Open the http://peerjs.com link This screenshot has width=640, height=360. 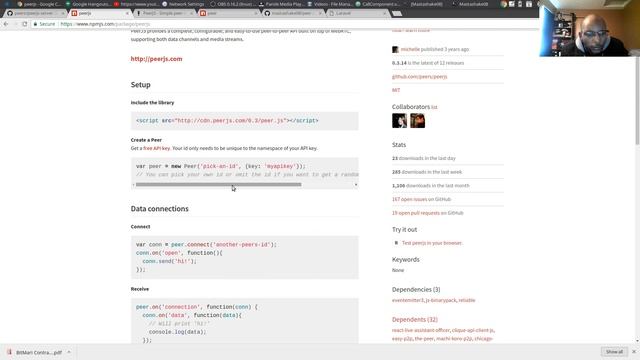click(x=156, y=59)
